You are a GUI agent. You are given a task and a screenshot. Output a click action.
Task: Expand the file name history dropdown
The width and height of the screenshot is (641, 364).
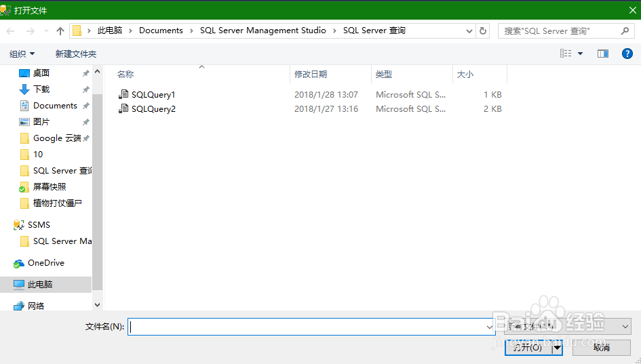pos(489,327)
